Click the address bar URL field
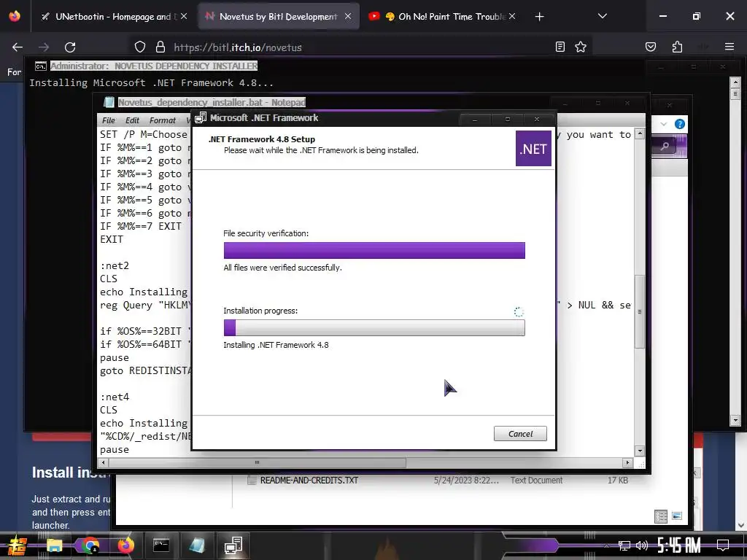 coord(357,47)
